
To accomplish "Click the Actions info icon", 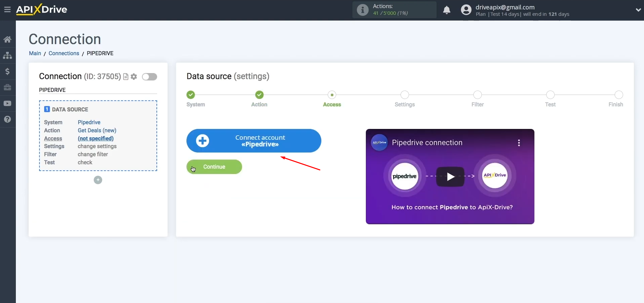I will (x=363, y=10).
